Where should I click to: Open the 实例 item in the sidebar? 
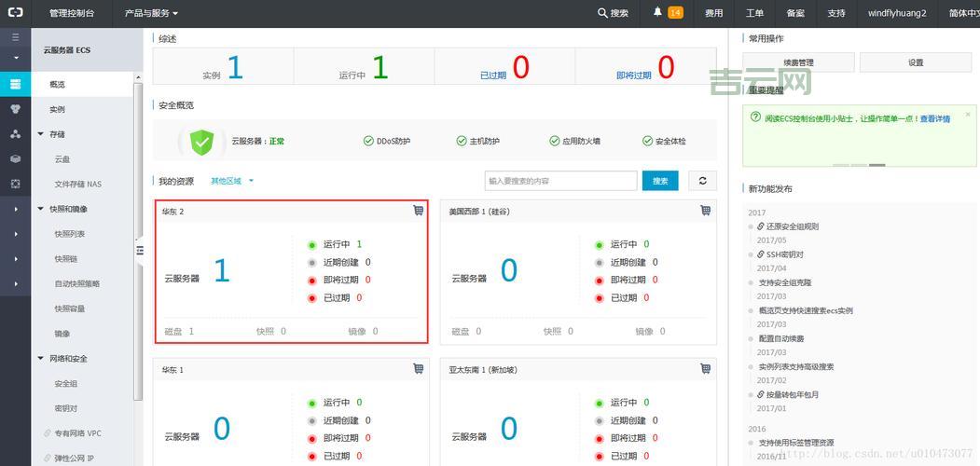tap(58, 109)
